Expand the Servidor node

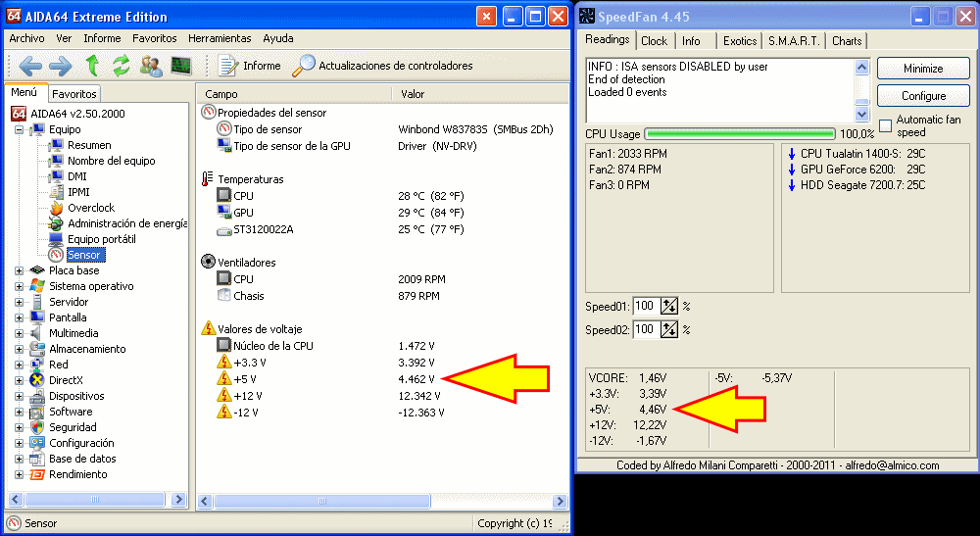coord(19,302)
